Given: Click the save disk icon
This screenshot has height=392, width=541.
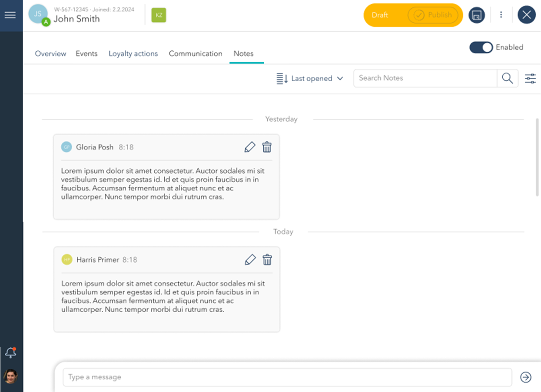Looking at the screenshot, I should (x=477, y=15).
